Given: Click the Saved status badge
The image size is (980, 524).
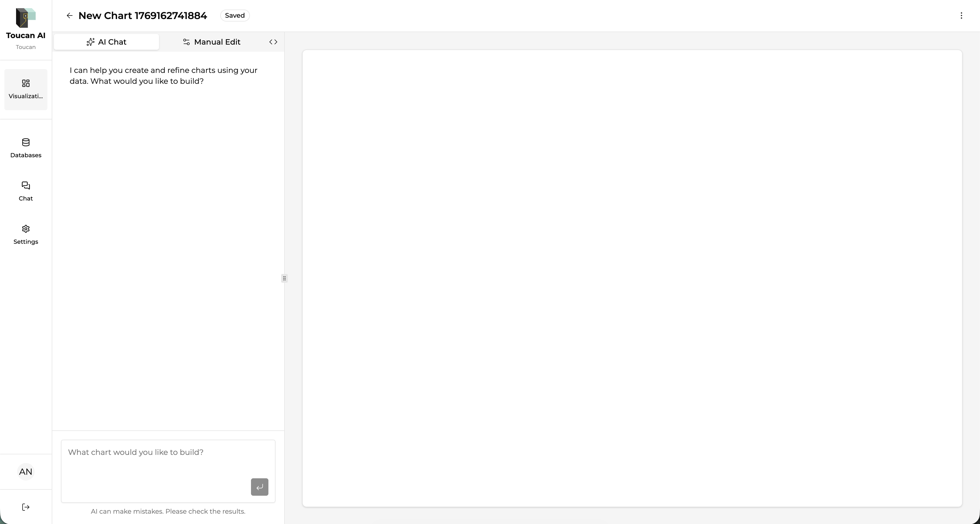Looking at the screenshot, I should tap(235, 16).
